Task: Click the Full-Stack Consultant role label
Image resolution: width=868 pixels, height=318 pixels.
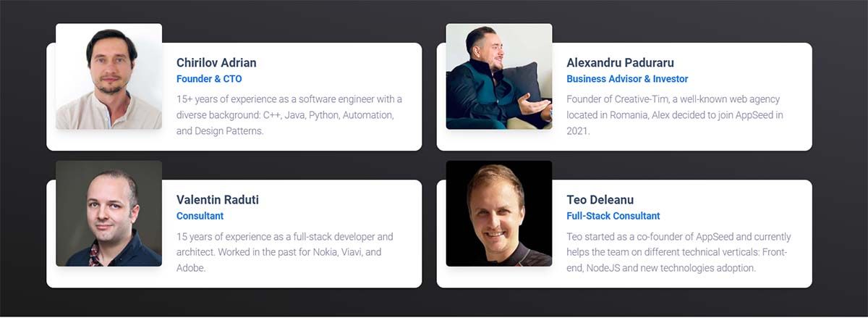Action: (x=613, y=216)
